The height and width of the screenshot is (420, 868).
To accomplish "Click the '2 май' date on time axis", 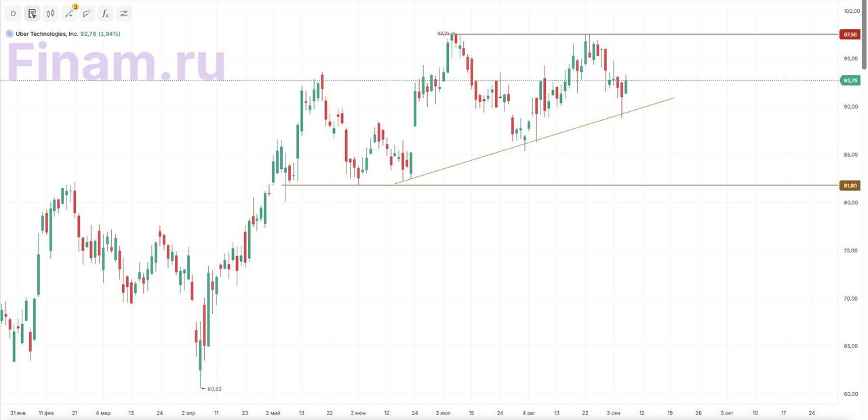I will coord(273,413).
